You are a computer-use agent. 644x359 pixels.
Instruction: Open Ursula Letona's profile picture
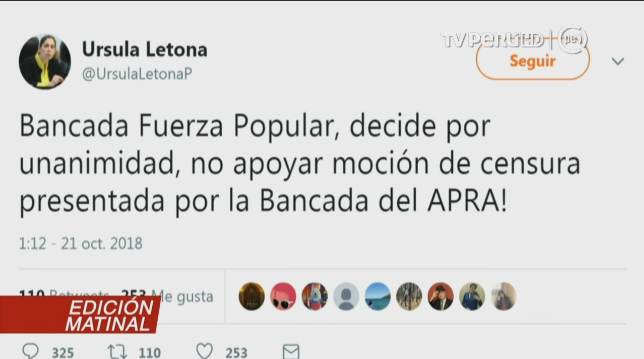point(45,62)
